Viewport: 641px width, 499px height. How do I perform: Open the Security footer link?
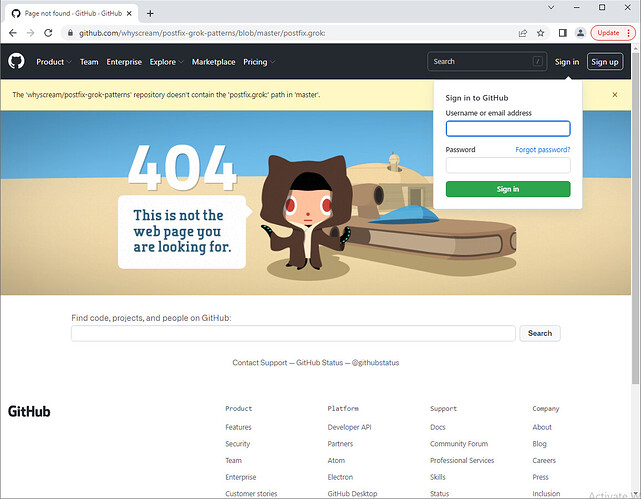pos(238,444)
